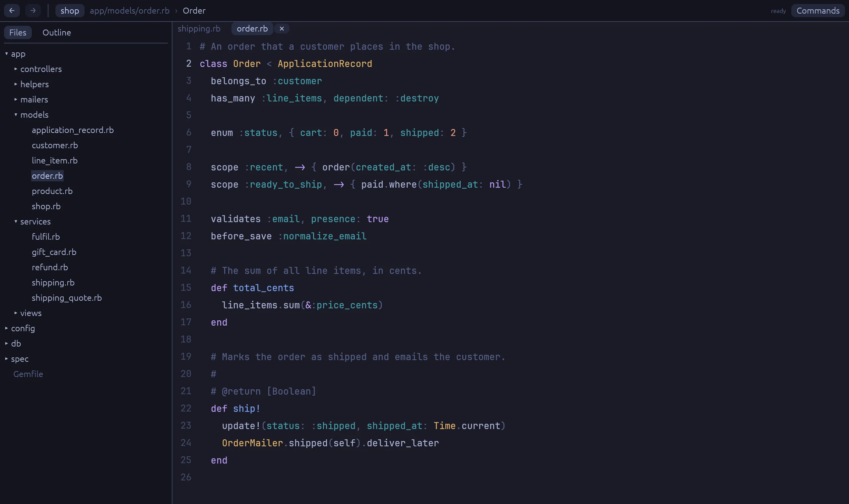This screenshot has width=849, height=504.
Task: Open the Gemfile in the file tree
Action: tap(28, 374)
